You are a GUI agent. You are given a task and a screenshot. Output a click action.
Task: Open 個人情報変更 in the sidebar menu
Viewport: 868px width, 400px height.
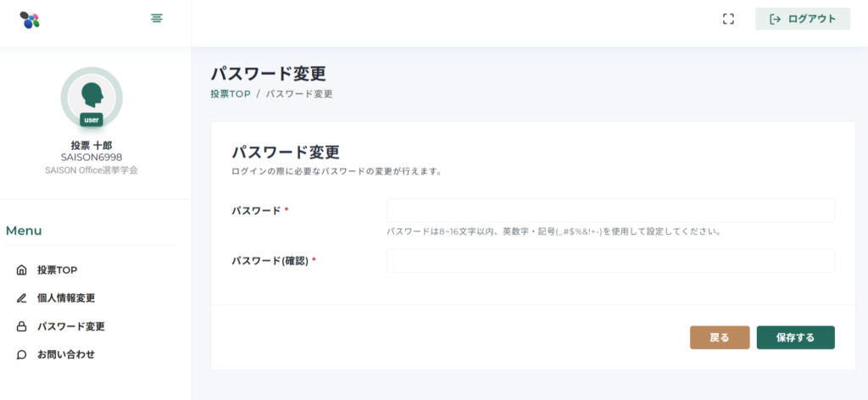click(66, 298)
